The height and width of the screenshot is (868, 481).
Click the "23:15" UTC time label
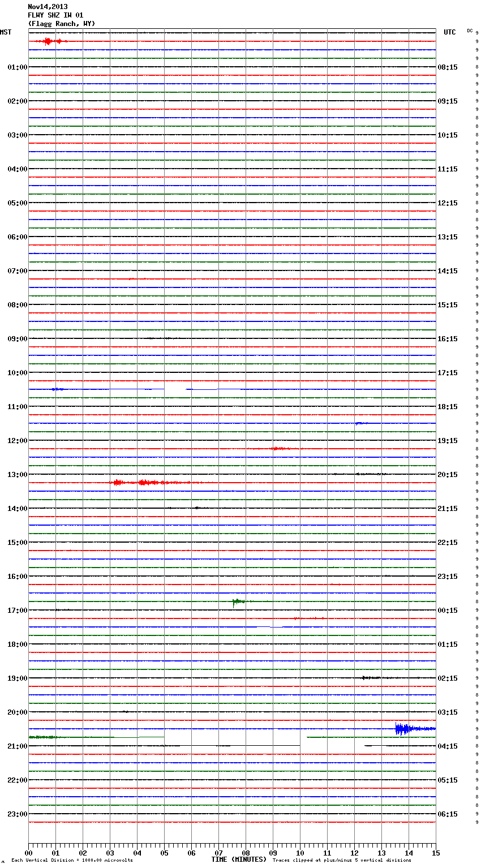[x=448, y=577]
